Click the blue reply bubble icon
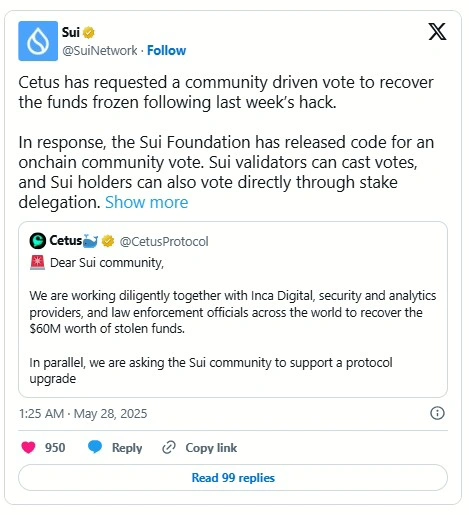Image resolution: width=469 pixels, height=515 pixels. pos(95,447)
